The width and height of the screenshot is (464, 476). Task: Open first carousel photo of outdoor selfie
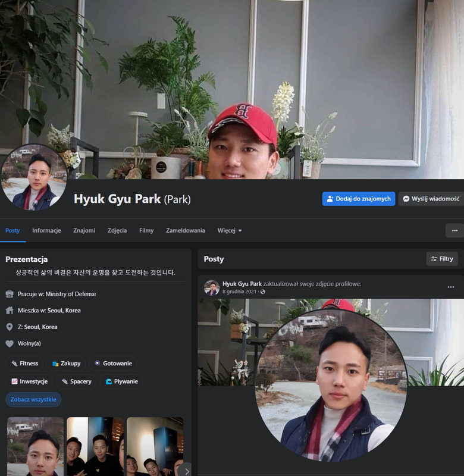click(x=35, y=446)
